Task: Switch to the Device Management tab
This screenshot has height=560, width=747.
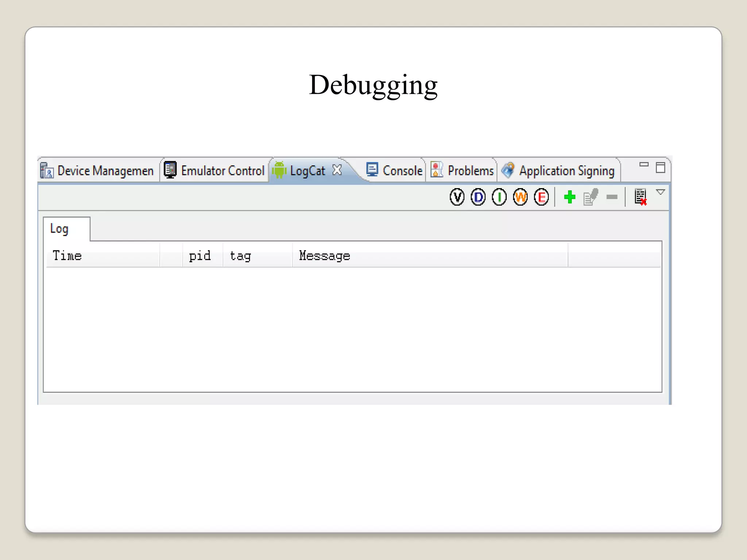Action: click(x=98, y=170)
